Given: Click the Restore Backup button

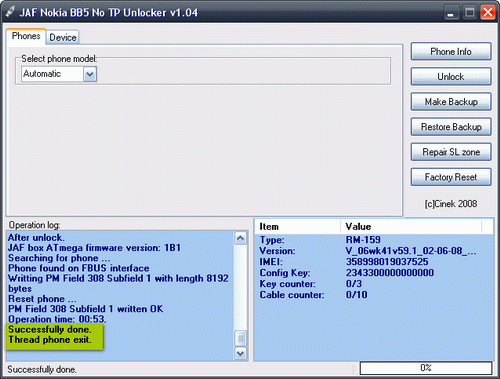Looking at the screenshot, I should tap(451, 127).
